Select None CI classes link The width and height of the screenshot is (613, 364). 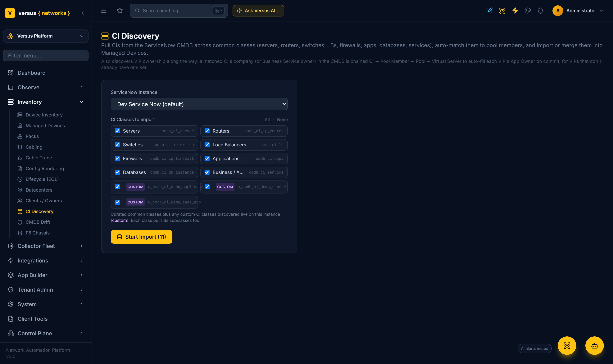282,120
